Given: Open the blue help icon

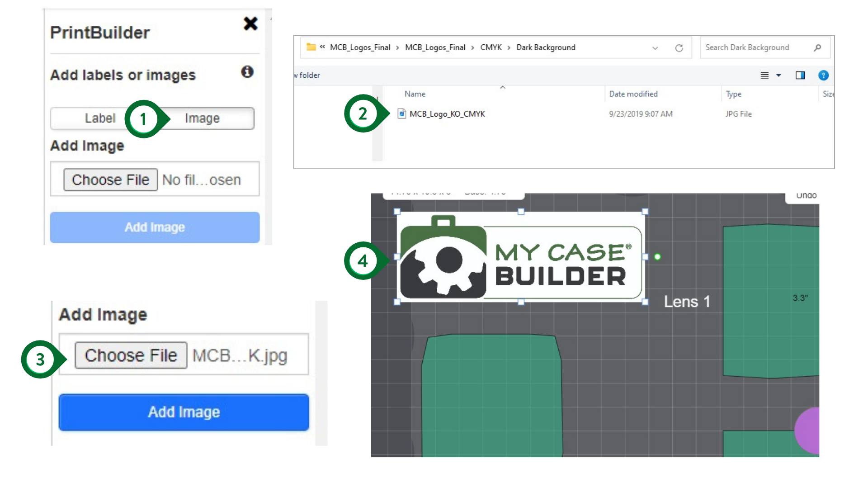Looking at the screenshot, I should click(x=823, y=76).
